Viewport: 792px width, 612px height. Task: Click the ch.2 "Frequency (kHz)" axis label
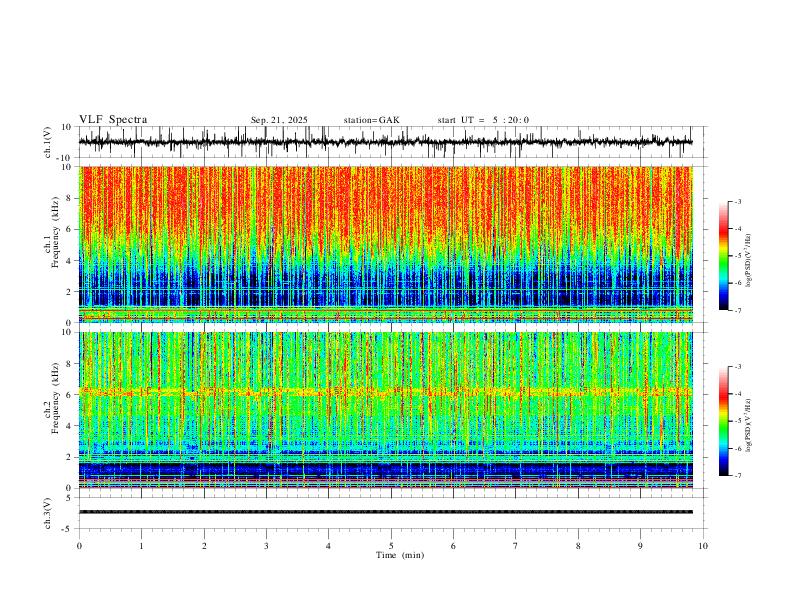pos(55,398)
